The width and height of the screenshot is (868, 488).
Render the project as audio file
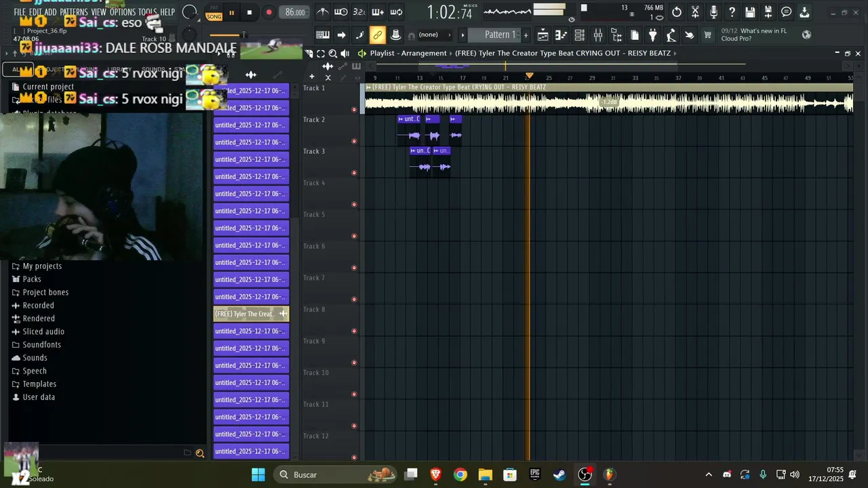tap(768, 12)
